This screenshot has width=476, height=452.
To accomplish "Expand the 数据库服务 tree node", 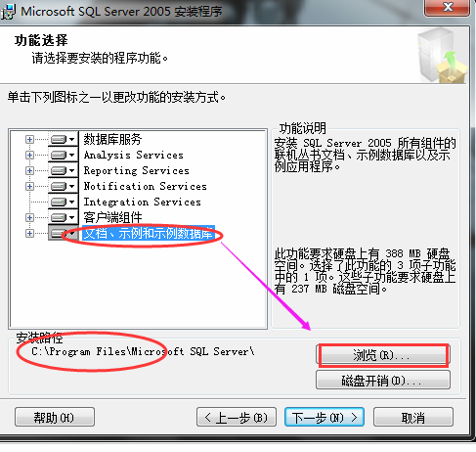I will tap(29, 140).
